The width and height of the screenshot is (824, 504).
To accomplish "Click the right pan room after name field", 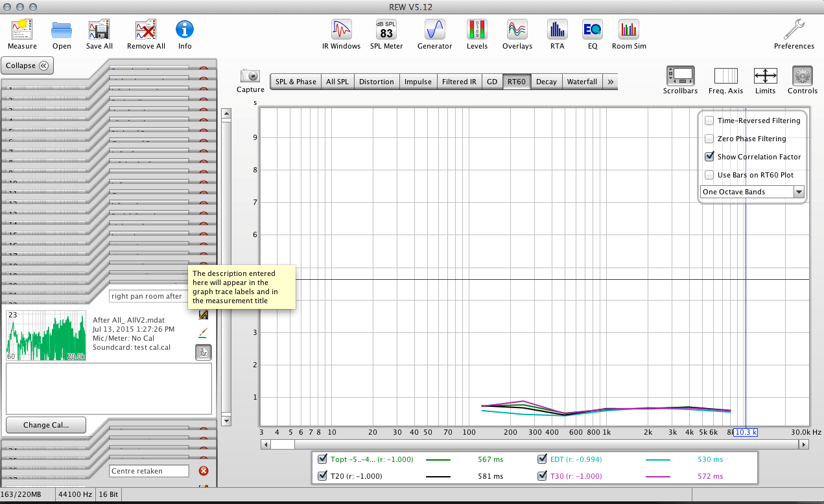I will [x=148, y=296].
